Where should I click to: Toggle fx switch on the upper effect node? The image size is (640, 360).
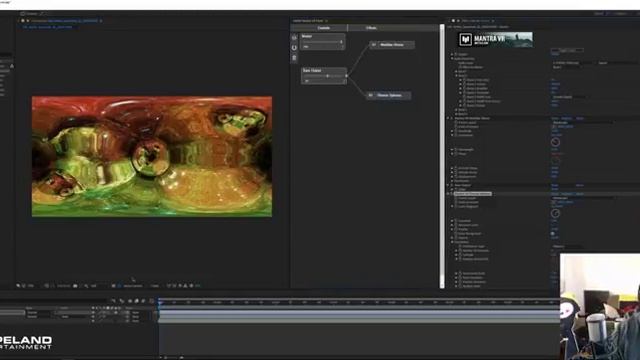click(x=374, y=44)
